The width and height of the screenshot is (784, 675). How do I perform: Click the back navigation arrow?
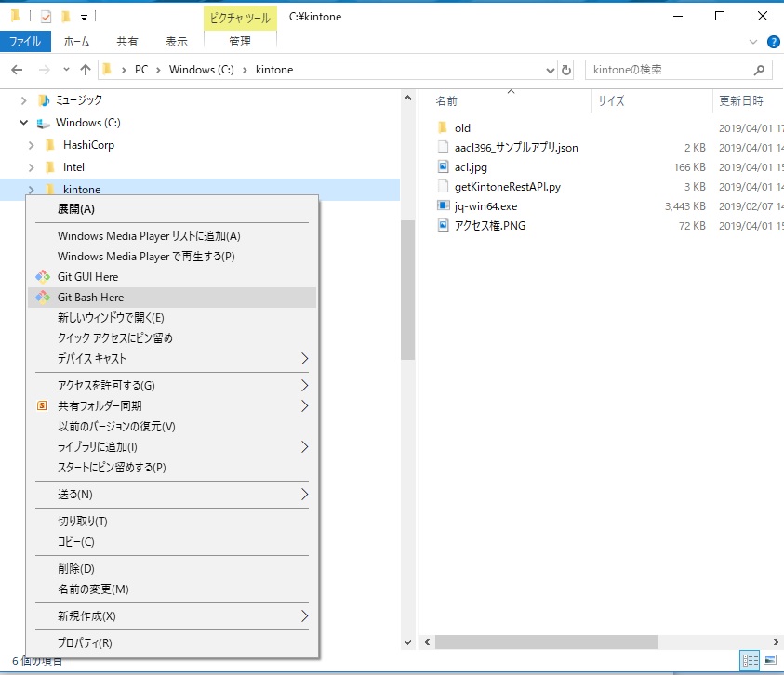[18, 69]
